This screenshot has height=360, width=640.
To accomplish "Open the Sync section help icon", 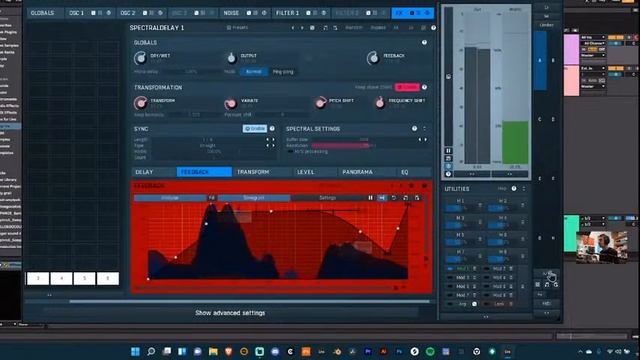I will [272, 129].
